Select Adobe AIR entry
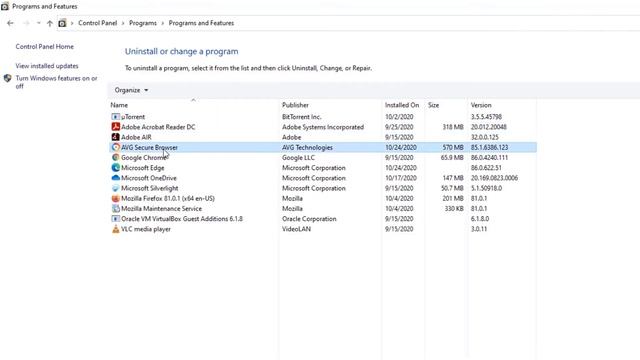Screen dimensions: 640x360 pyautogui.click(x=136, y=137)
